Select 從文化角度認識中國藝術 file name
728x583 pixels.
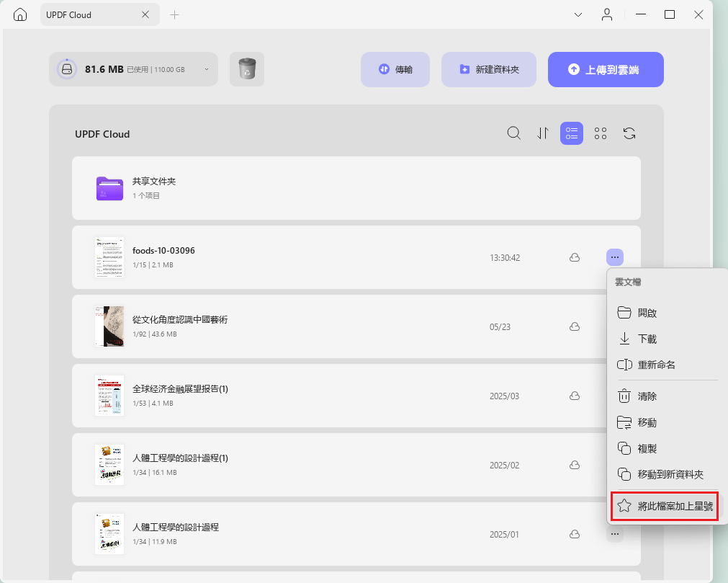(180, 319)
